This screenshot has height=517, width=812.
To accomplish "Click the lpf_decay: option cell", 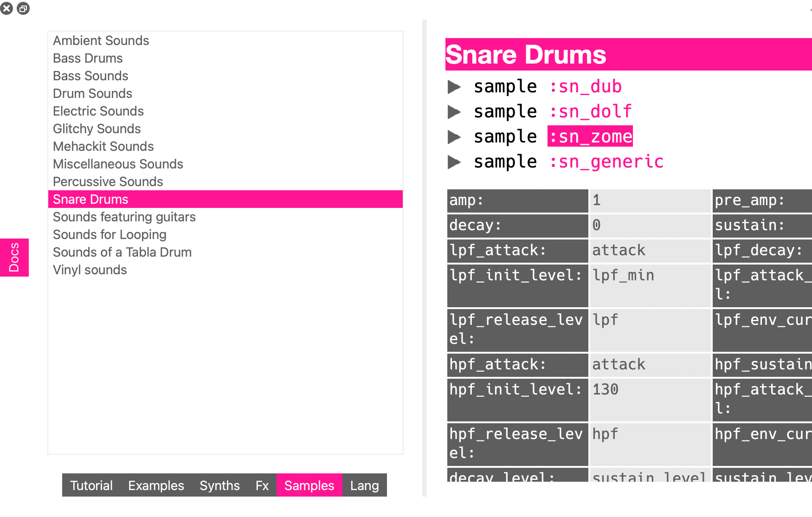I will [762, 251].
